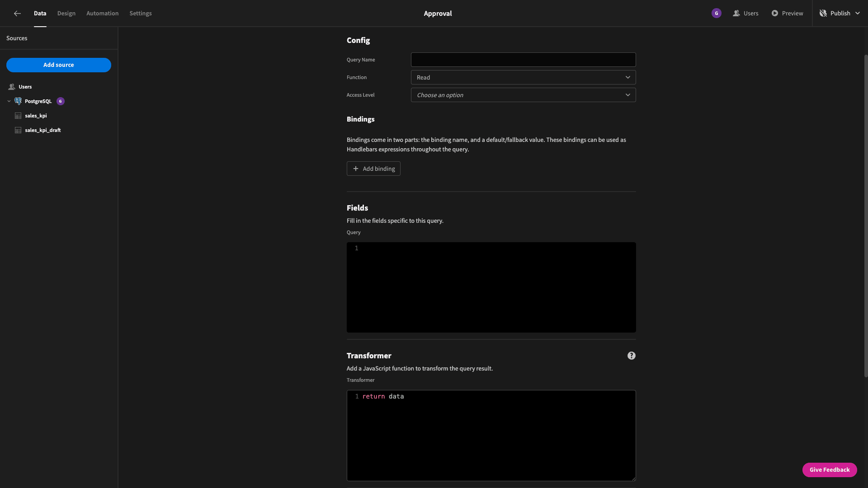
Task: Click the page vertical scrollbar
Action: coord(866,216)
